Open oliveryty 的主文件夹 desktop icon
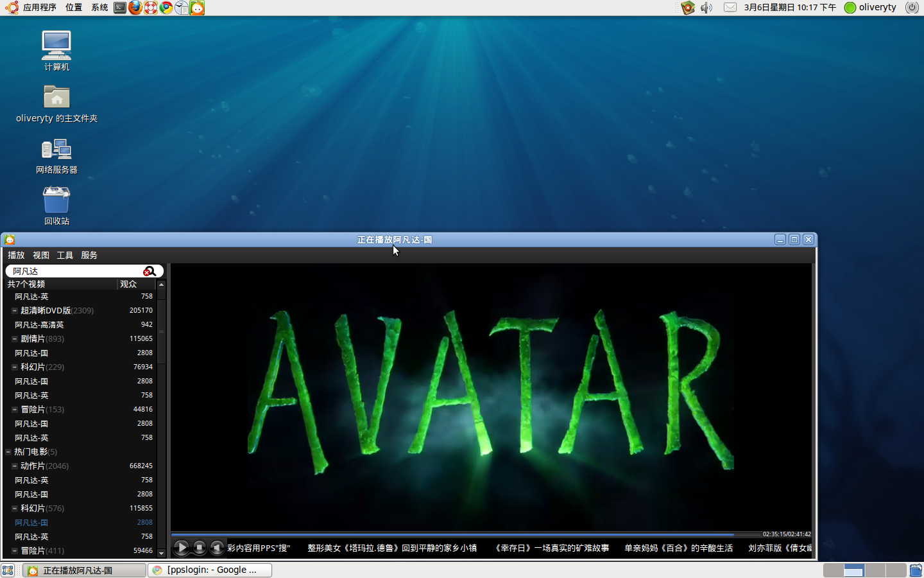 pos(56,103)
